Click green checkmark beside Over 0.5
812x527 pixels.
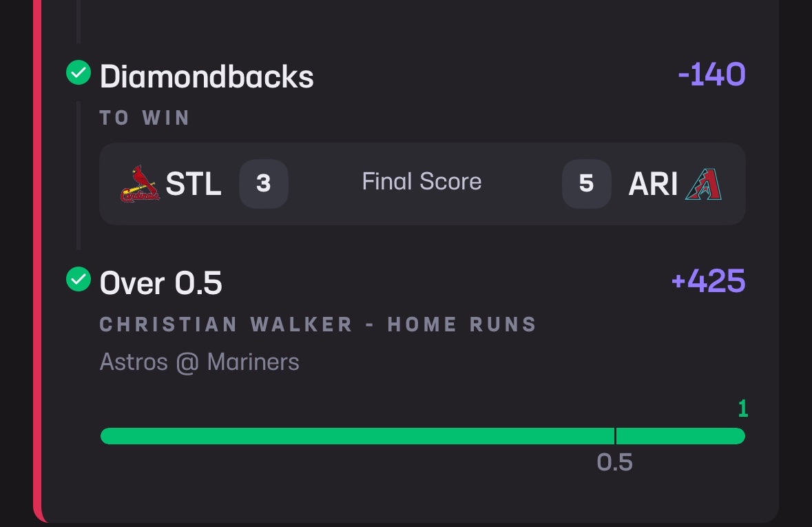[x=79, y=279]
